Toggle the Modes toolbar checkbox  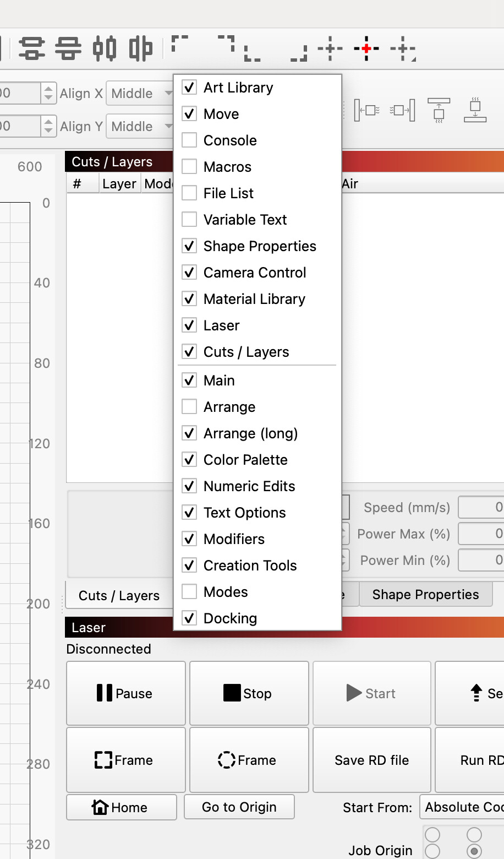click(x=189, y=592)
